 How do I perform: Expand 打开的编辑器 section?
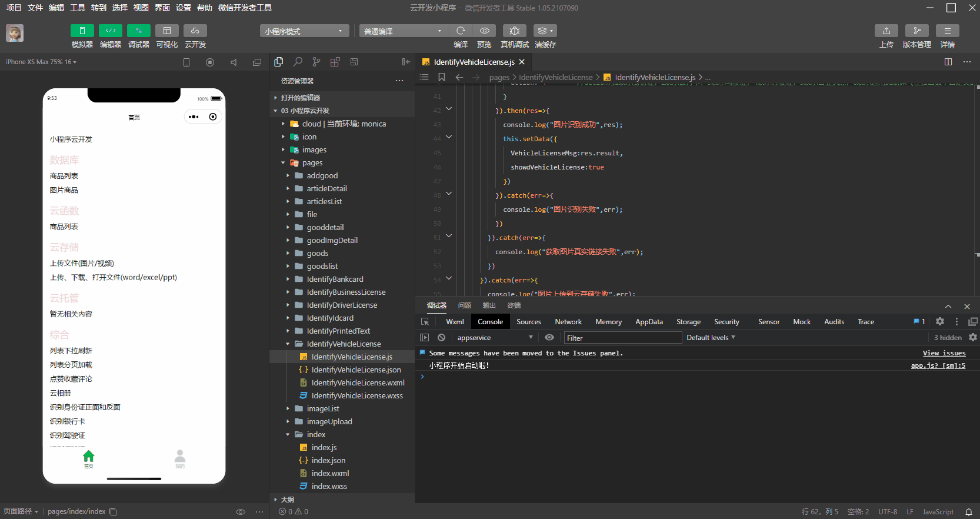342,98
